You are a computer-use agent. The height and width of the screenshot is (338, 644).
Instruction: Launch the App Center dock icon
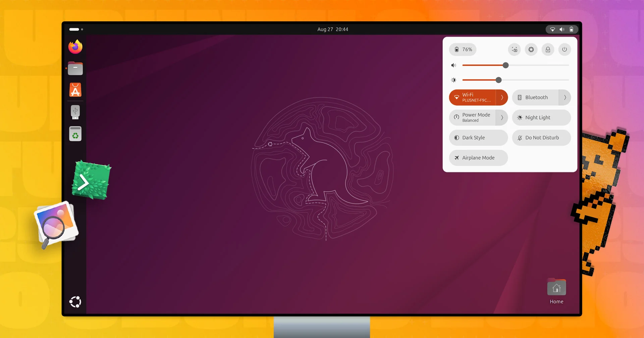pyautogui.click(x=75, y=90)
